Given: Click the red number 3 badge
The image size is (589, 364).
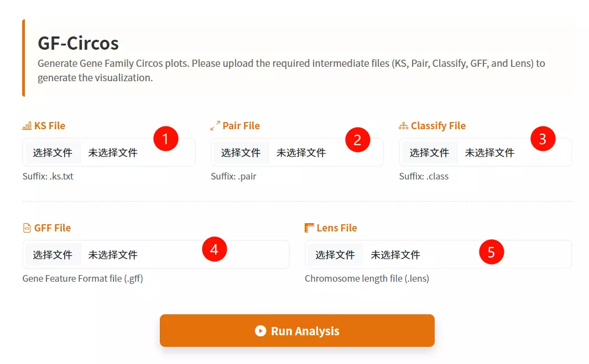Looking at the screenshot, I should click(543, 139).
